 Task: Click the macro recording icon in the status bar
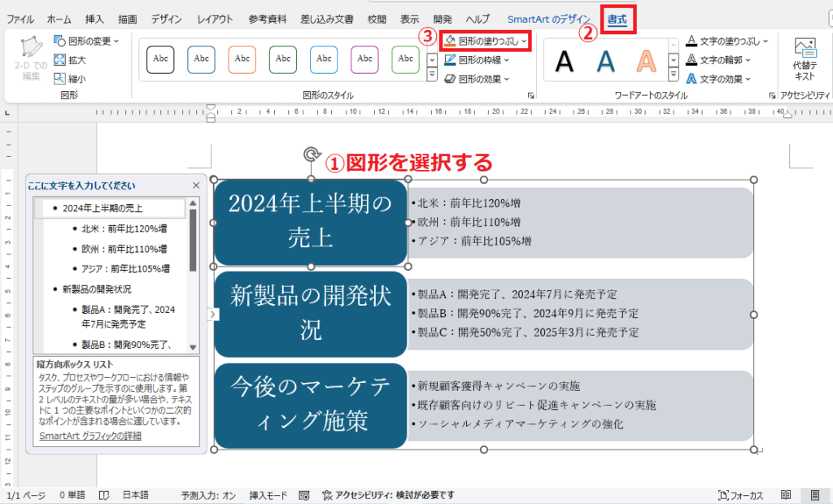click(x=304, y=496)
